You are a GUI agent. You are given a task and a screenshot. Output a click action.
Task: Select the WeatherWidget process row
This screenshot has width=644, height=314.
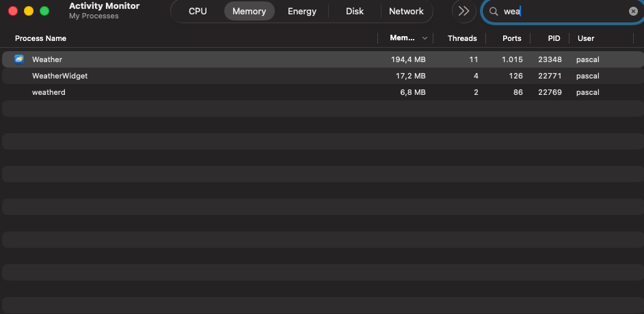click(x=323, y=76)
